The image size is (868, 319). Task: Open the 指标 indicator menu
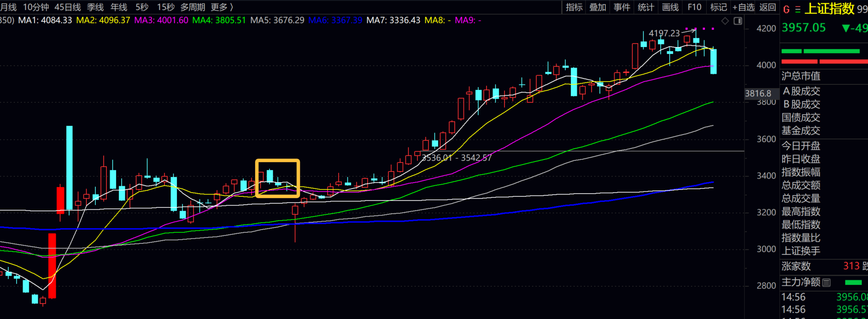574,7
